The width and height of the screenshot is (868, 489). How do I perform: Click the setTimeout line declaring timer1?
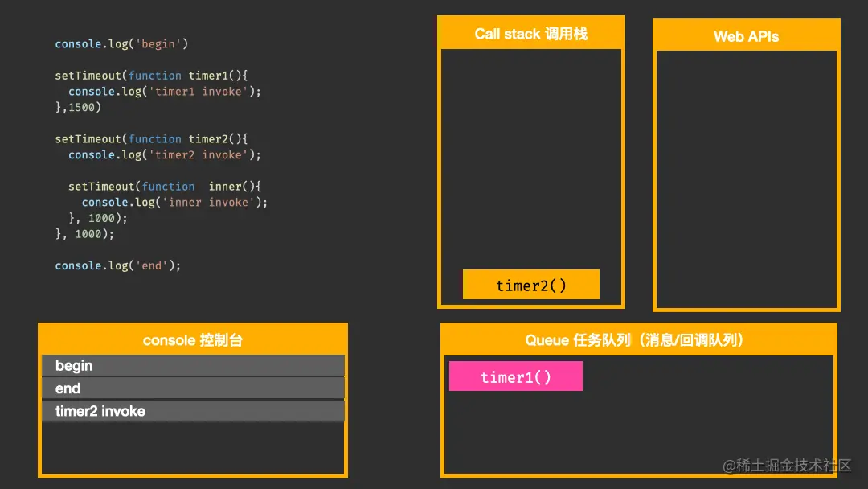point(129,75)
